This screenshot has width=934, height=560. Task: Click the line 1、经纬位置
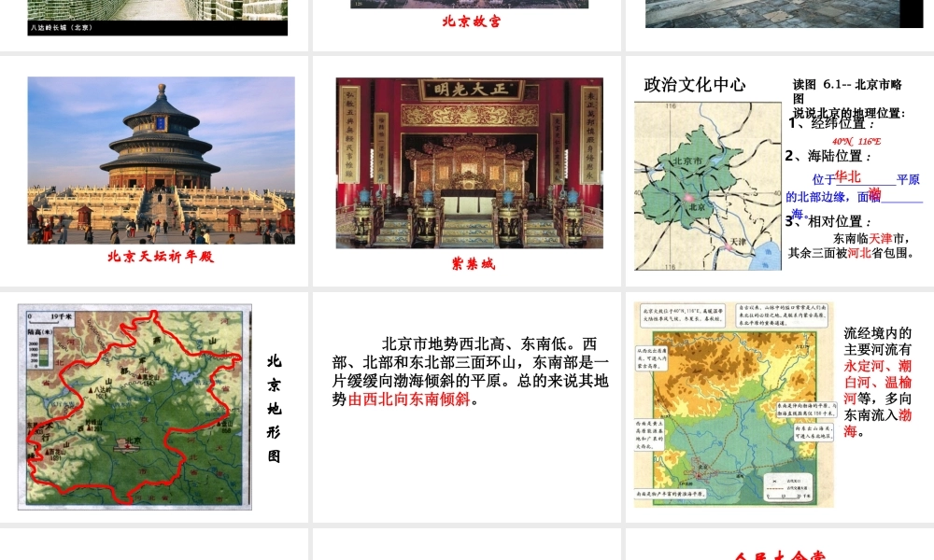[x=832, y=124]
